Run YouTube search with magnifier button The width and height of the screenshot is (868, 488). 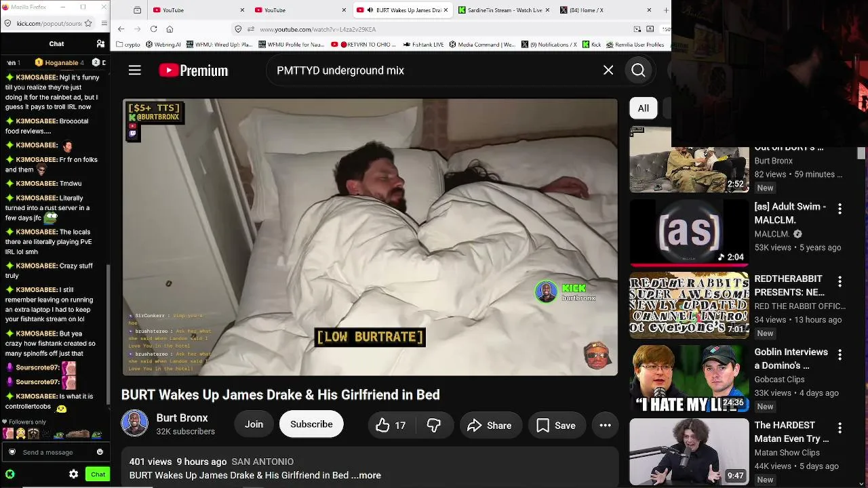pos(638,70)
